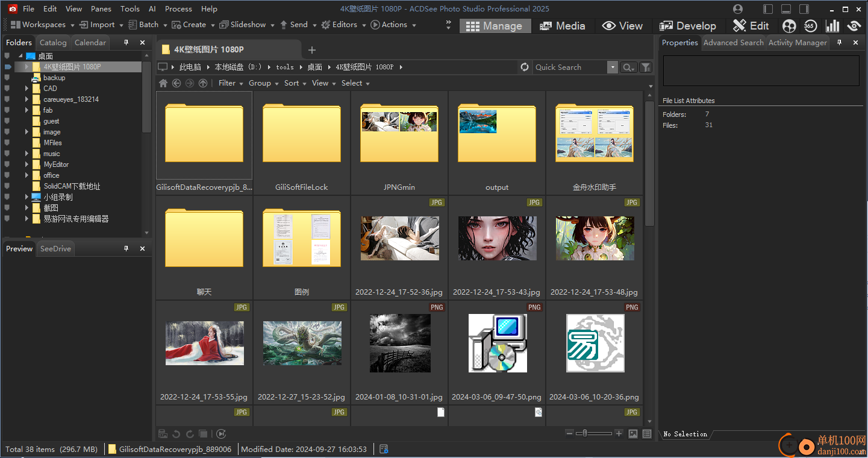Open the Dashboard bar-chart icon
868x458 pixels.
pyautogui.click(x=832, y=26)
